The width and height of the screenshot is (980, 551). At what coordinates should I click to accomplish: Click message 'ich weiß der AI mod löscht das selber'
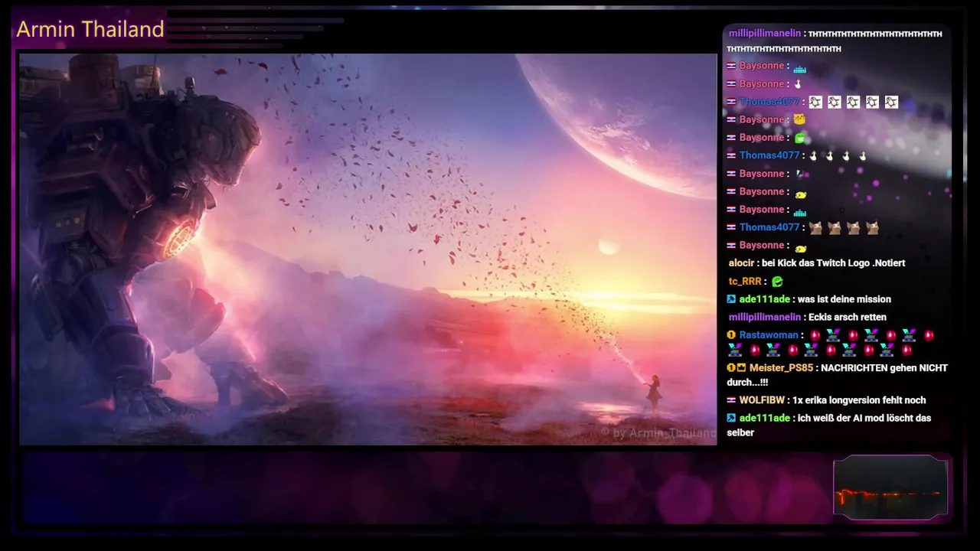[x=829, y=425]
